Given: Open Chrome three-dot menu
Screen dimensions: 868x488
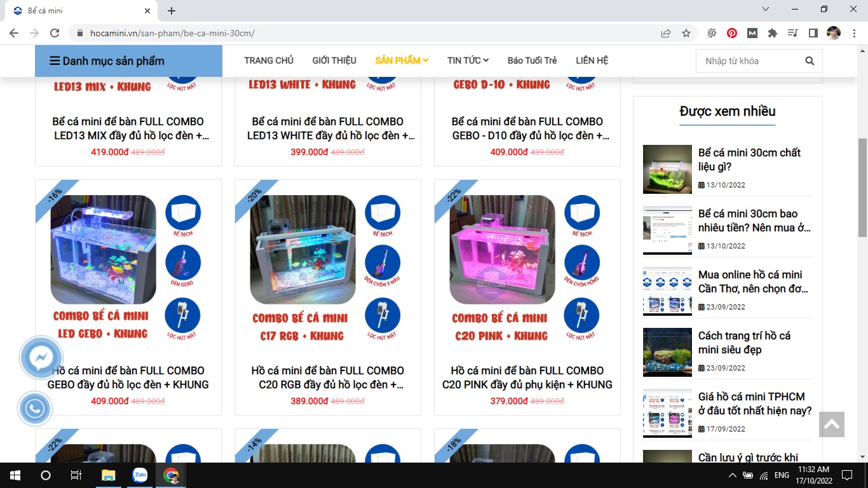Looking at the screenshot, I should [853, 33].
